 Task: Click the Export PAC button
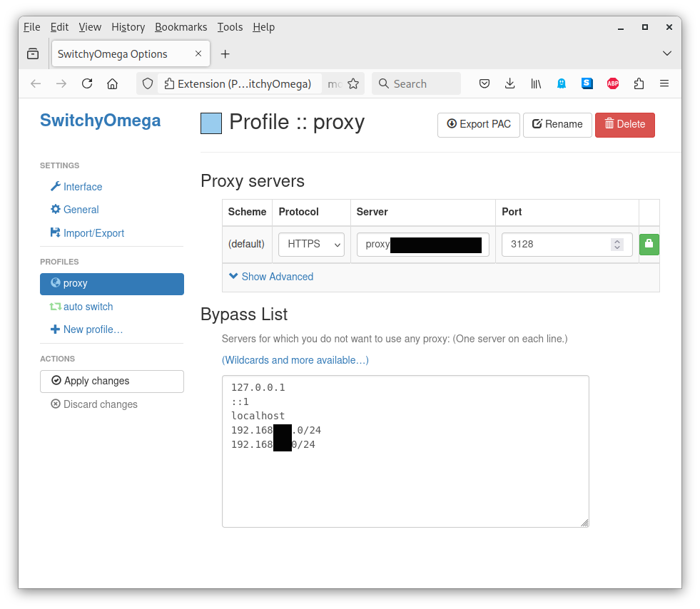[x=479, y=125]
